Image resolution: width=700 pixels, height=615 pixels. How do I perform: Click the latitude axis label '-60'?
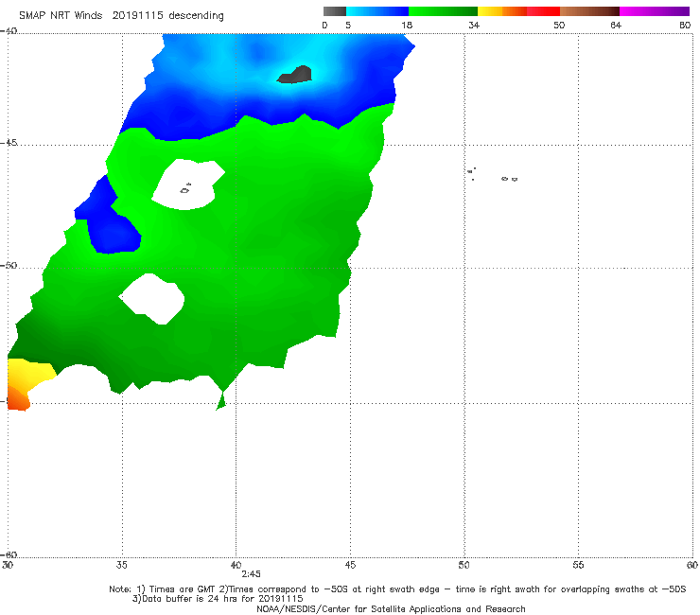9,554
